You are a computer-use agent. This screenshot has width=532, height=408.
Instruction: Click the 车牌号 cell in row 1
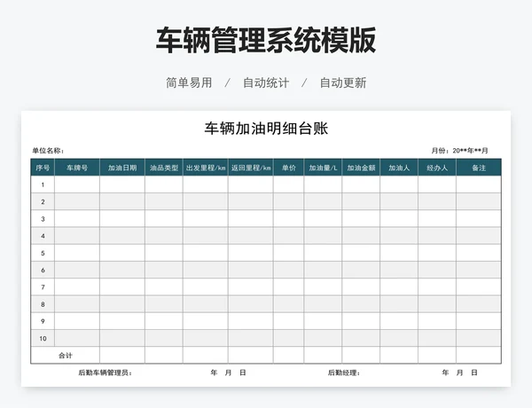(x=77, y=184)
